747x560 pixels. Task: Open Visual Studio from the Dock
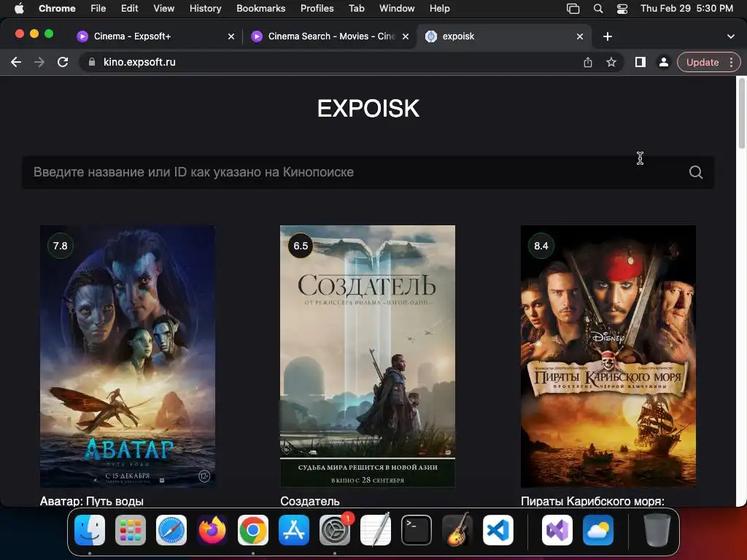point(557,530)
